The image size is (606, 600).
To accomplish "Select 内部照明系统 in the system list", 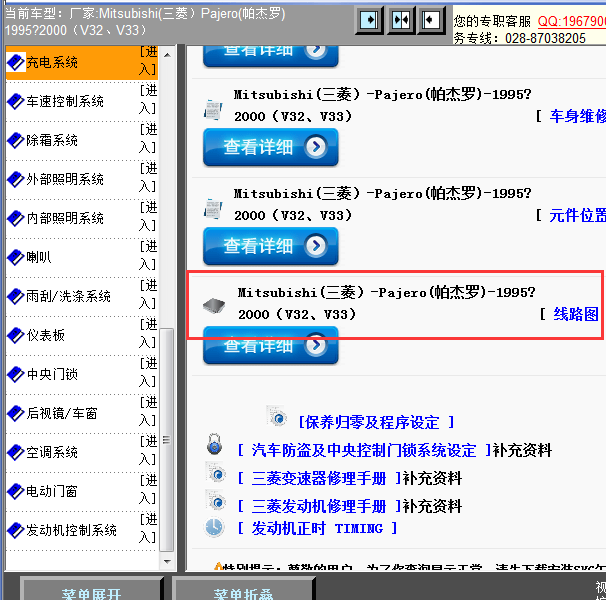I will [x=65, y=218].
